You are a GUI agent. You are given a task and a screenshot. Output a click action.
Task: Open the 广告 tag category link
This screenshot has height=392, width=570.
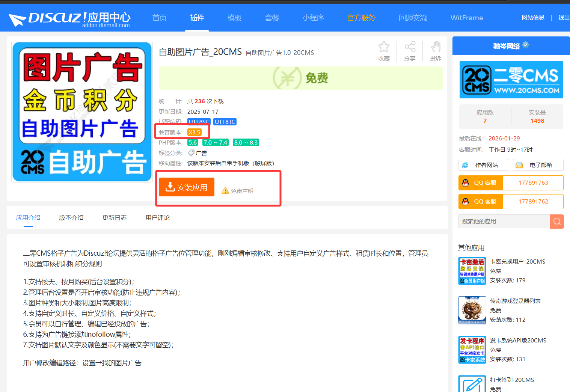201,153
